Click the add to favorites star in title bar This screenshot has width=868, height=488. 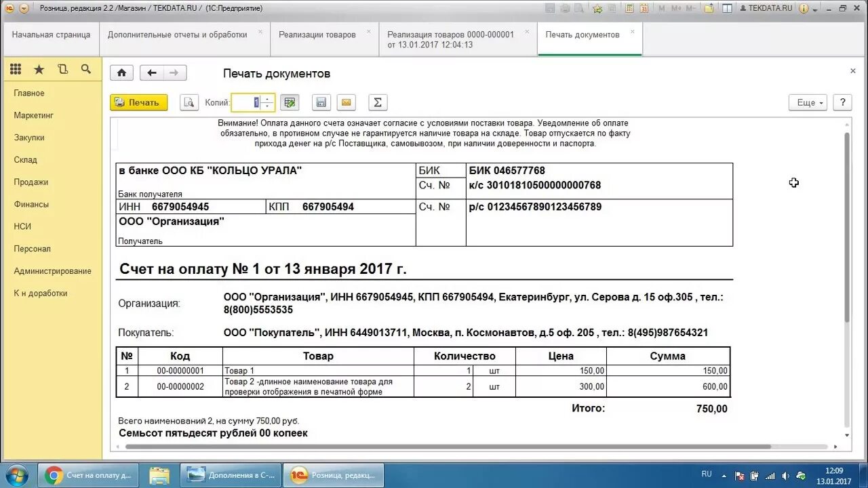click(597, 8)
